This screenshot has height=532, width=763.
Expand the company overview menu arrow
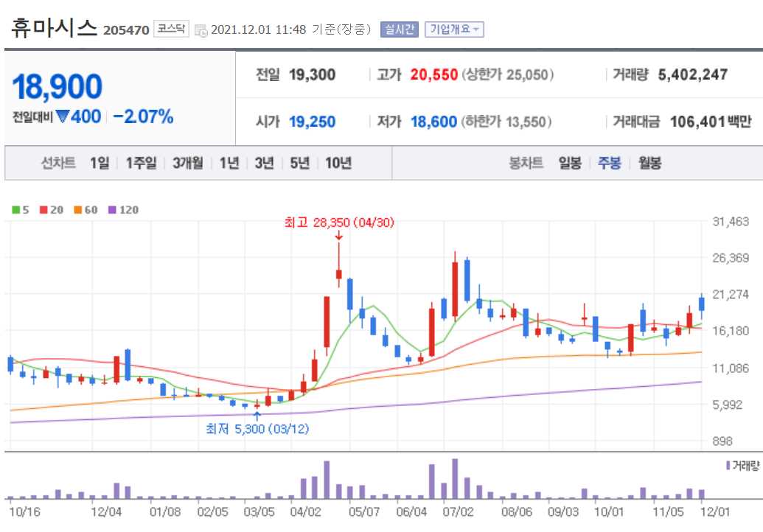coord(476,29)
